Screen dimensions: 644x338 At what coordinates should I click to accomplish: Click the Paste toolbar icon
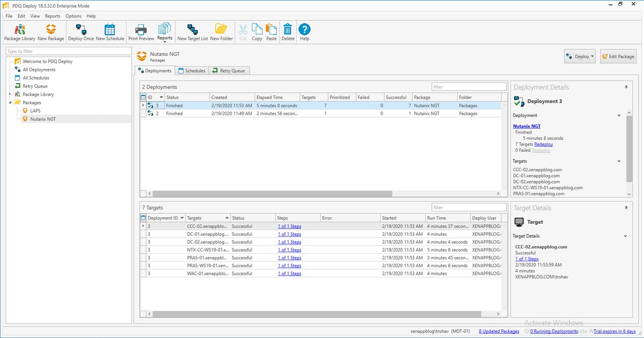point(272,32)
